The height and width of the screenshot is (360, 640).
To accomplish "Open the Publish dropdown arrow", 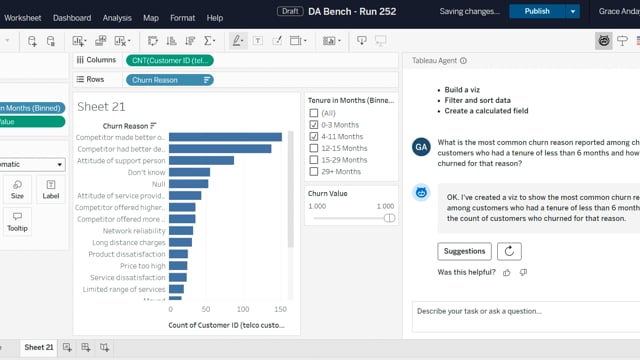I will (573, 11).
